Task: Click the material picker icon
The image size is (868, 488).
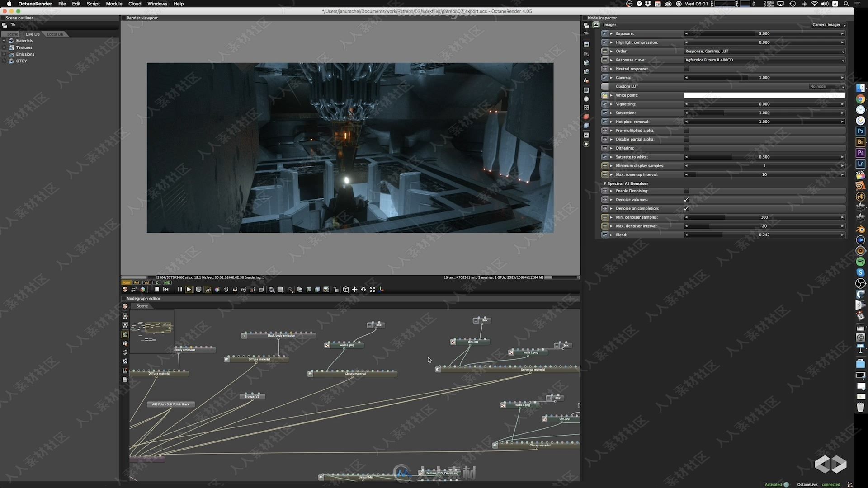Action: [x=226, y=290]
